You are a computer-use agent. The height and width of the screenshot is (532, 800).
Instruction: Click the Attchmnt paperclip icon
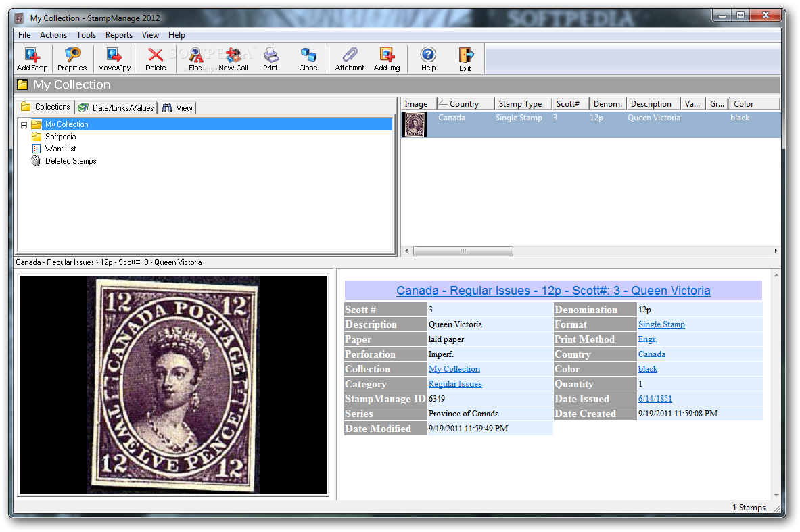tap(350, 59)
